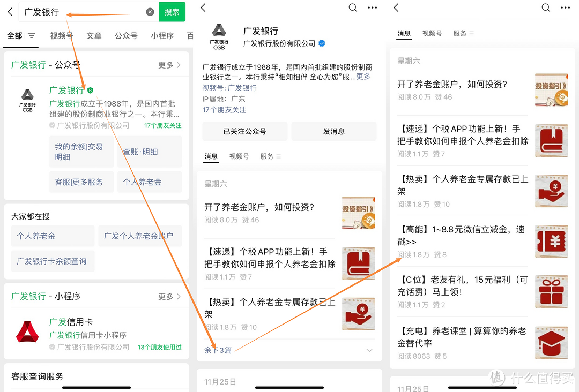Expand 更多 in 广发银行 公众号 section
579x392 pixels.
point(169,65)
